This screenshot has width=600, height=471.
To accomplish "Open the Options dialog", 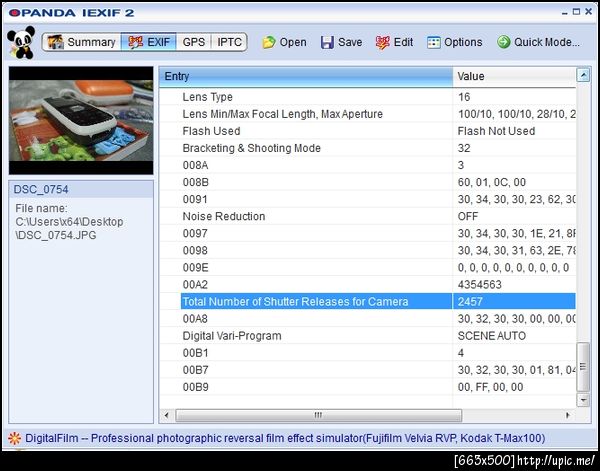I will [x=455, y=42].
